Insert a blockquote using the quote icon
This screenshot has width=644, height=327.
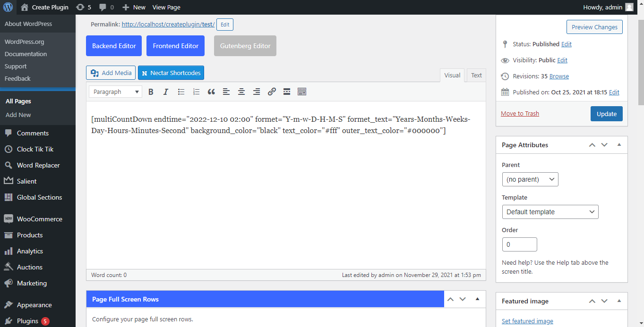tap(211, 92)
